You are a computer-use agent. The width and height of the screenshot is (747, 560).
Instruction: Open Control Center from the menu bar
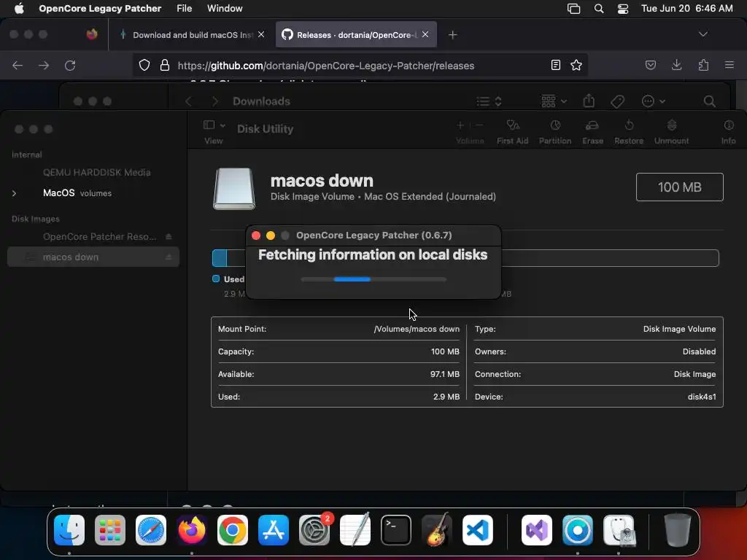pos(623,9)
